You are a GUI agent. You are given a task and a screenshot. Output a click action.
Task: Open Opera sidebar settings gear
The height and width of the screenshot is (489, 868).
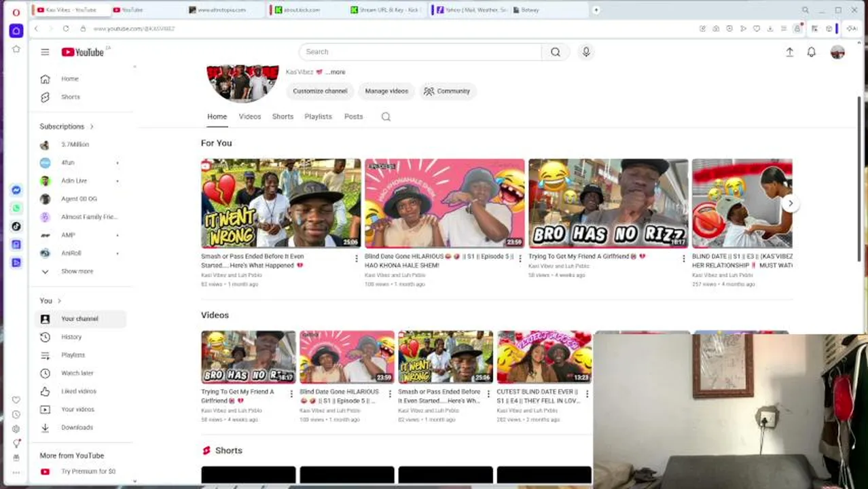[x=16, y=429]
